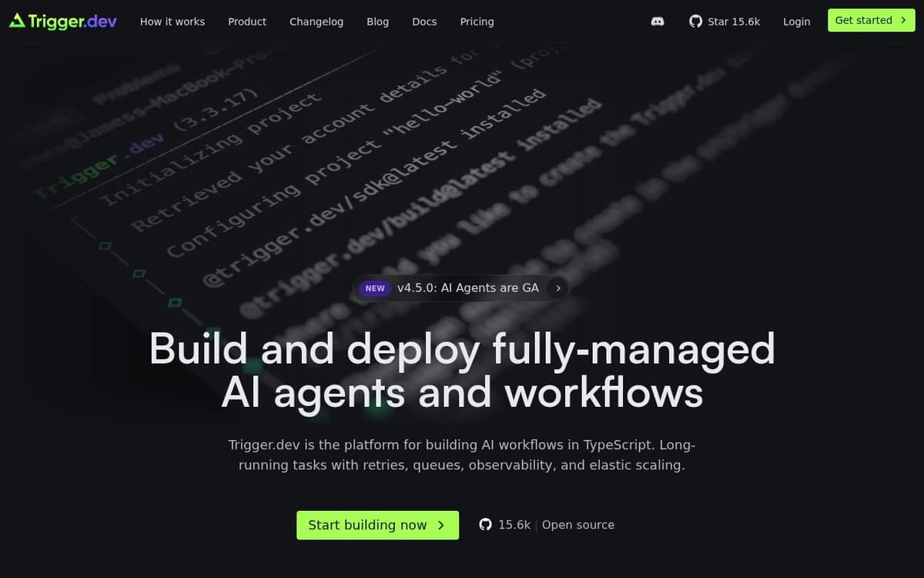Viewport: 924px width, 578px height.
Task: Click the Get started button
Action: [872, 21]
